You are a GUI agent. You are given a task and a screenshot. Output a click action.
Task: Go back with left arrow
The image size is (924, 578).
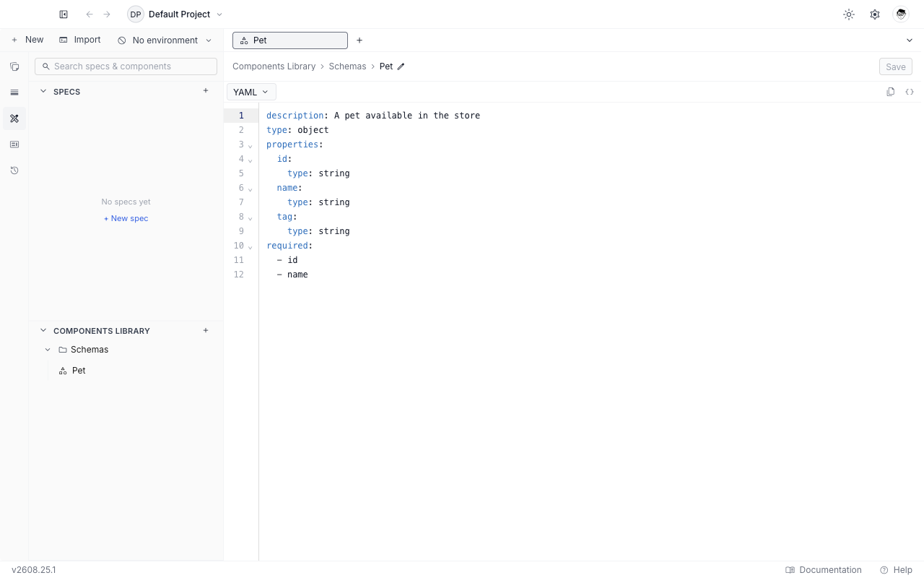click(x=90, y=14)
